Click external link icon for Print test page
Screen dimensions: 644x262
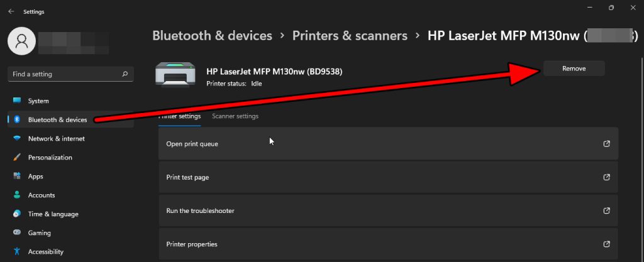[606, 177]
